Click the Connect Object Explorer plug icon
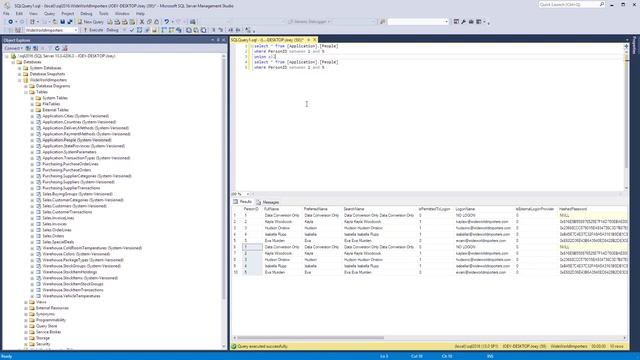The image size is (640, 360). (x=28, y=48)
